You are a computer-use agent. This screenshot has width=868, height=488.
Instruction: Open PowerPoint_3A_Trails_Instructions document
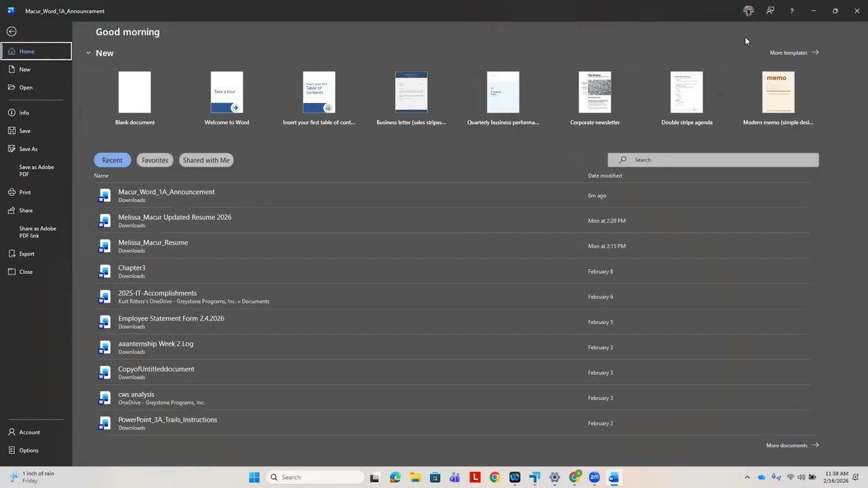pyautogui.click(x=452, y=423)
